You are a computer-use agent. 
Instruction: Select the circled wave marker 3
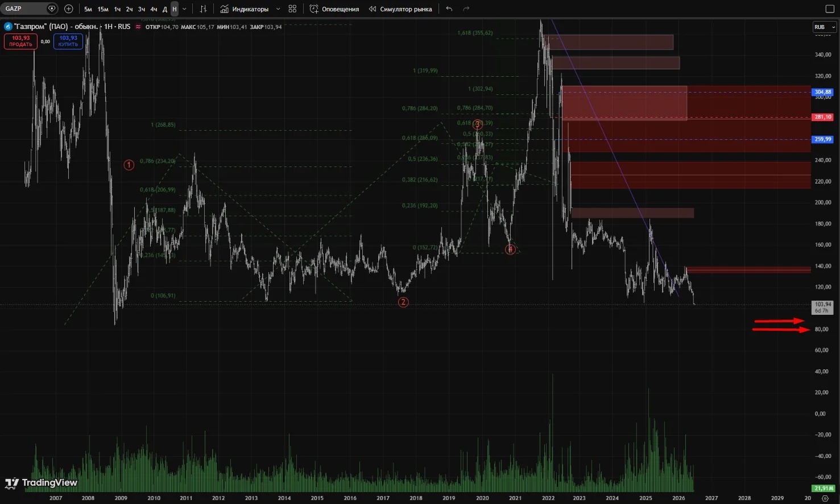point(478,124)
